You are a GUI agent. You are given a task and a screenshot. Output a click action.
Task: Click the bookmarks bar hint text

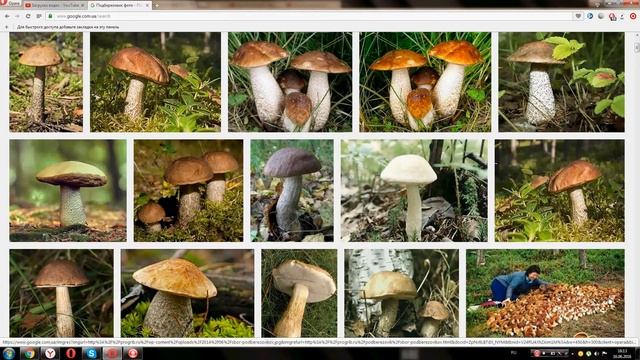tap(68, 27)
